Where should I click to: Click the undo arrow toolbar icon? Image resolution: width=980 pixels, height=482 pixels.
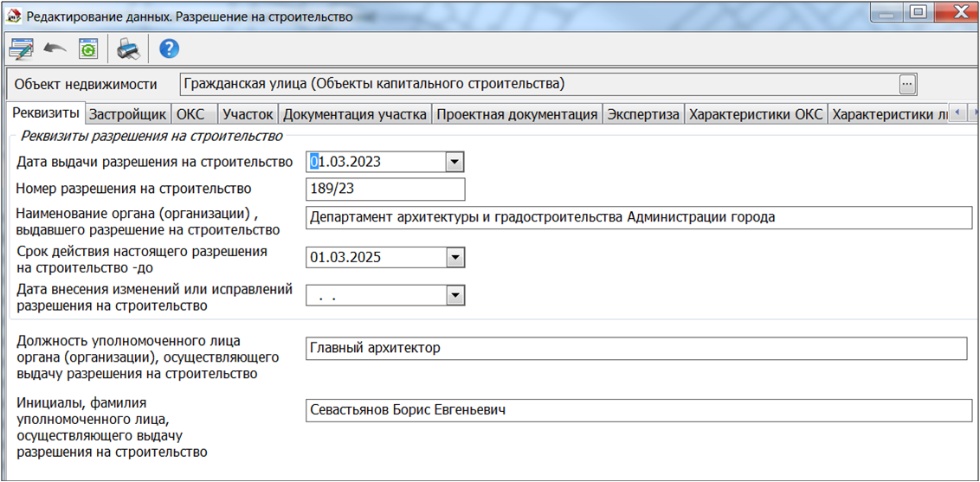pyautogui.click(x=55, y=48)
